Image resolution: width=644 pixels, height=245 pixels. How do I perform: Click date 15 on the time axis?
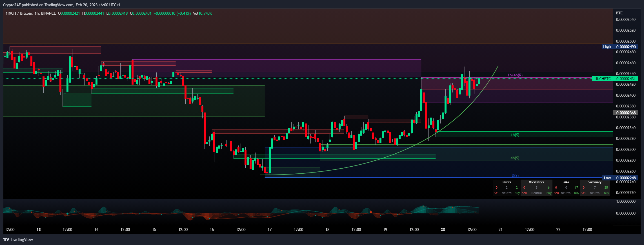[154, 229]
